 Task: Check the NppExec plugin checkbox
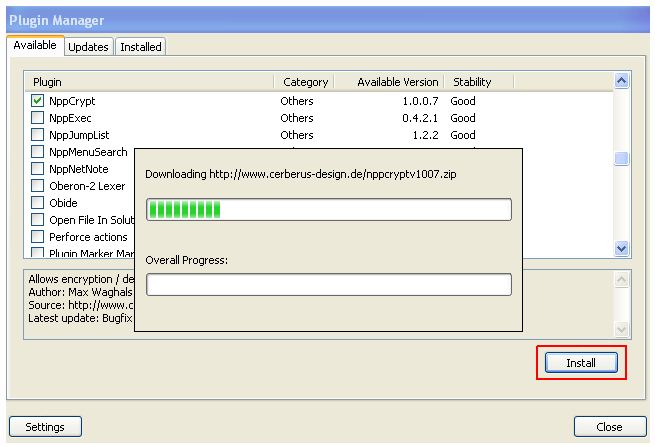tap(38, 118)
